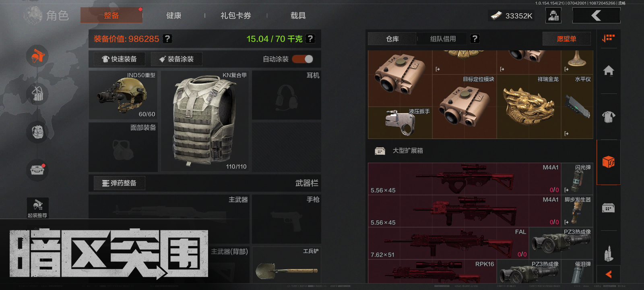Screen dimensions: 644x290
Task: Click the home icon in right panel
Action: pyautogui.click(x=609, y=71)
